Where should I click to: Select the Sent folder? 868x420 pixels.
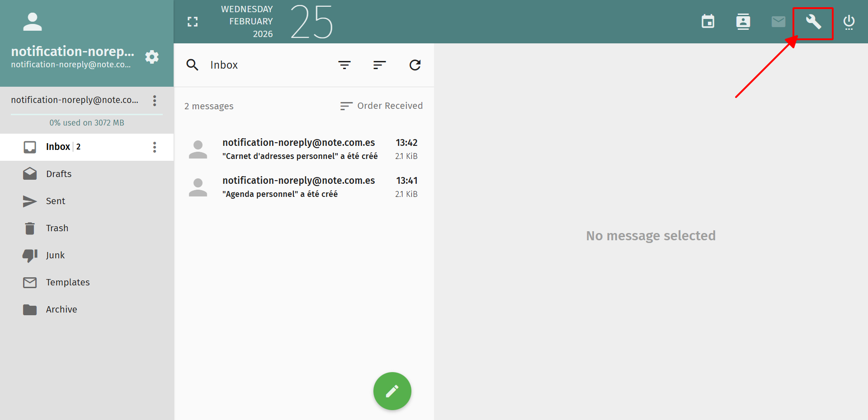[56, 201]
